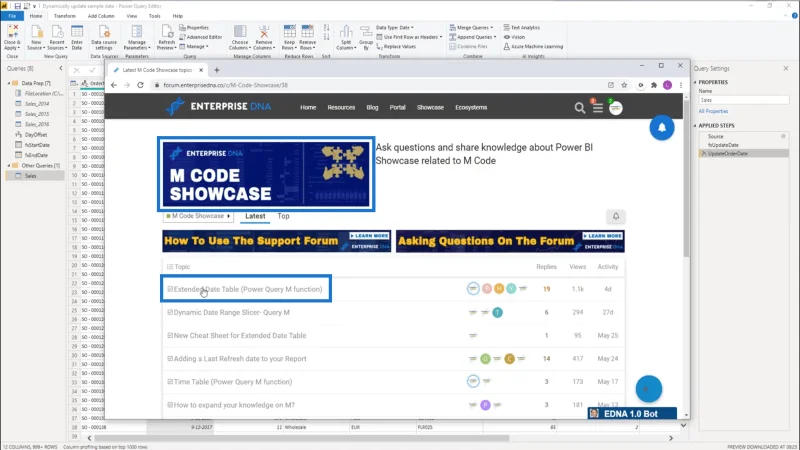Collapse the APPLIED STEPS section
The height and width of the screenshot is (450, 800).
(695, 126)
